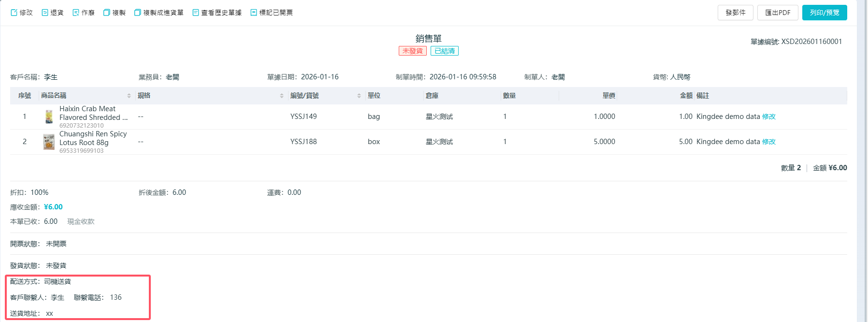Click 修改 link for Haixin Crab Meat remark
868x322 pixels.
[768, 117]
